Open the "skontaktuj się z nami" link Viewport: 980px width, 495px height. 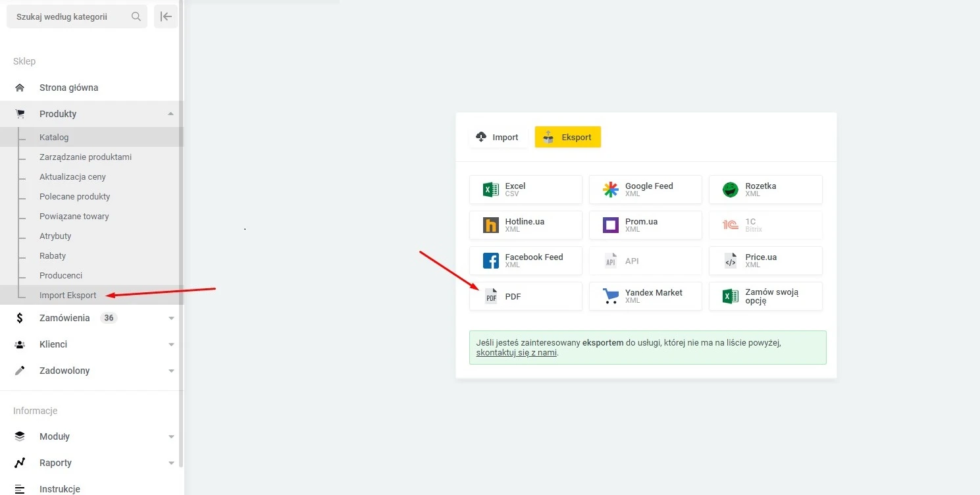[516, 352]
